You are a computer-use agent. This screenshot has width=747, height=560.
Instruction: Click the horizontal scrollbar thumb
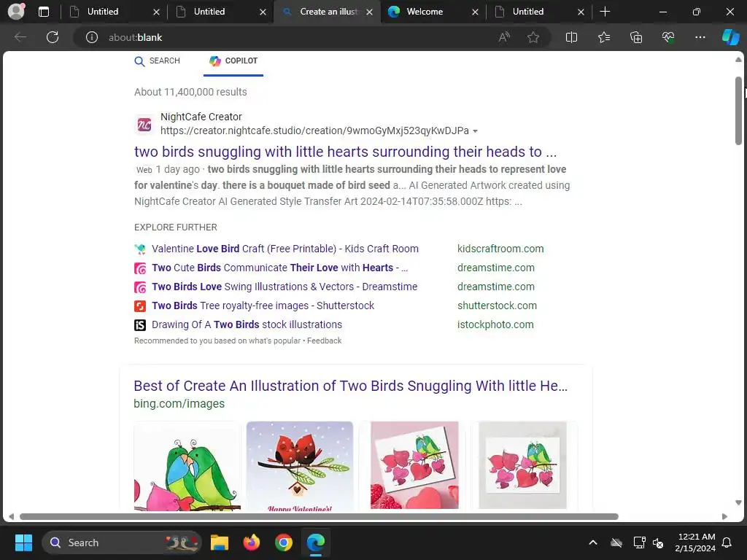320,517
